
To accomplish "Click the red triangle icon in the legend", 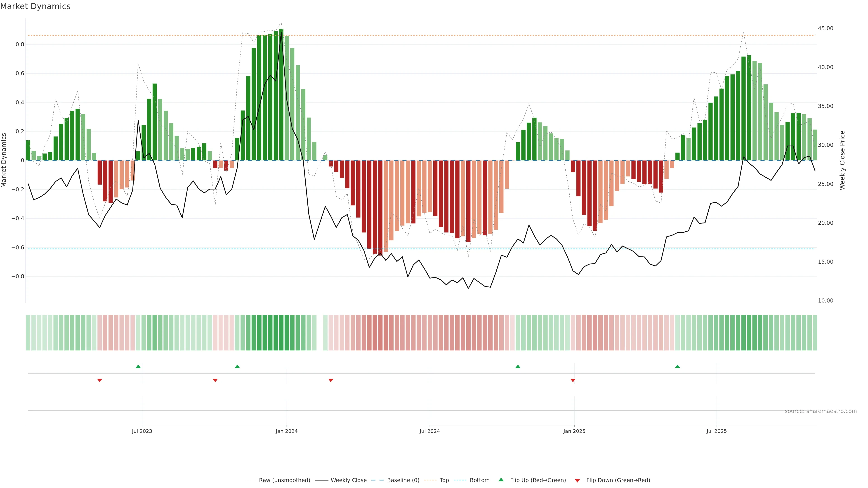I will point(577,481).
